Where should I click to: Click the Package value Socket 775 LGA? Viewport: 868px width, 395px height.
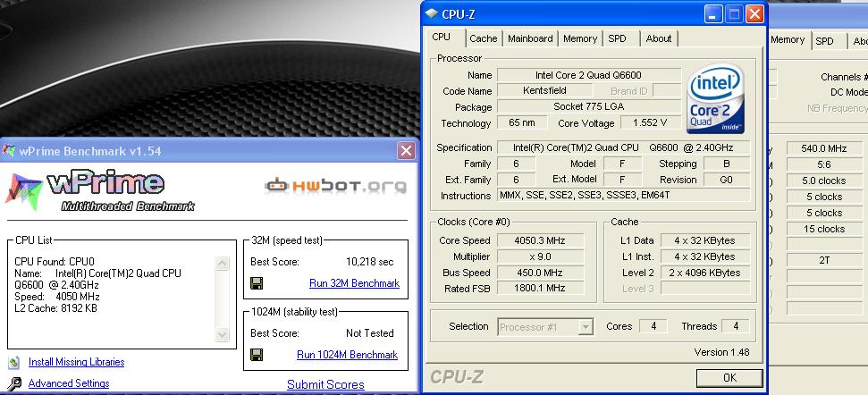click(589, 106)
